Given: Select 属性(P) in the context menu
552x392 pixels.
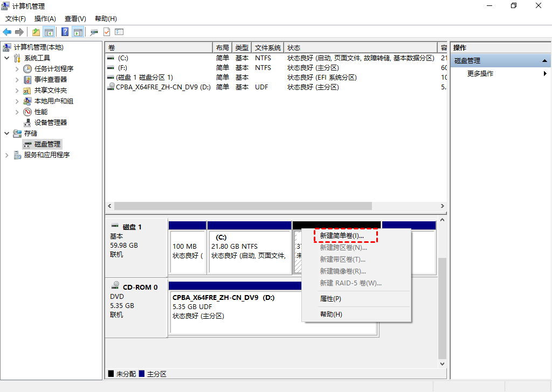Looking at the screenshot, I should click(x=330, y=299).
